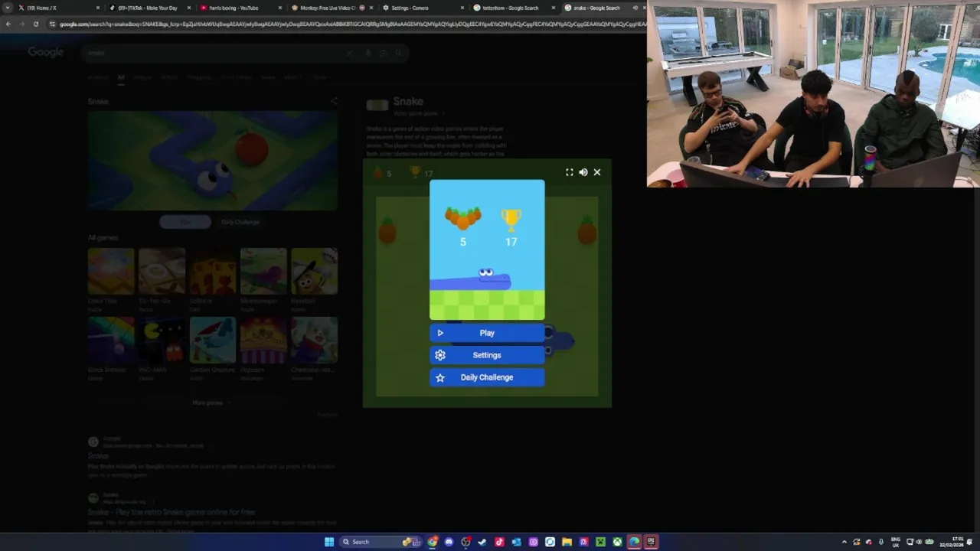Start the Snake game with Play
The image size is (980, 551).
pos(487,333)
